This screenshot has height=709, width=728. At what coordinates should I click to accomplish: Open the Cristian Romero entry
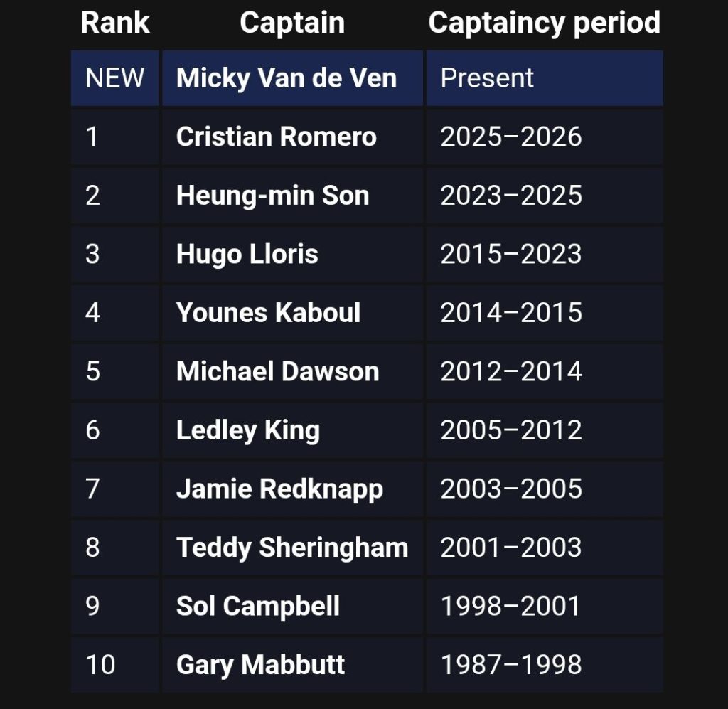277,137
